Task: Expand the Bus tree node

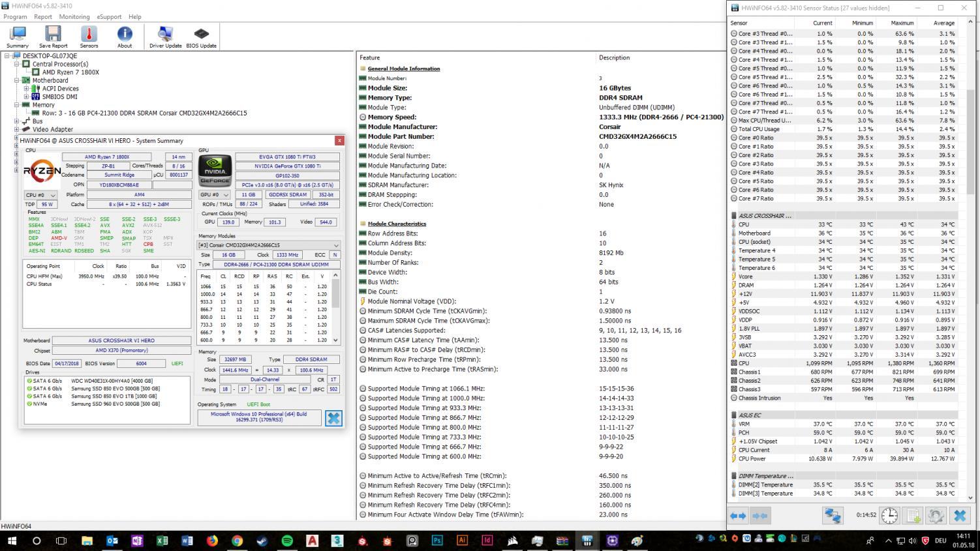Action: 17,121
